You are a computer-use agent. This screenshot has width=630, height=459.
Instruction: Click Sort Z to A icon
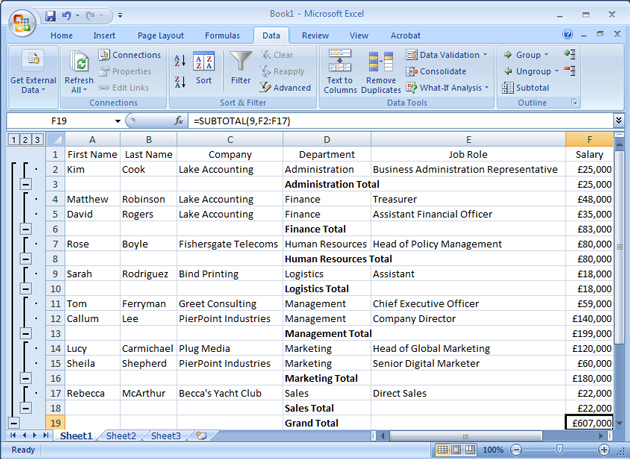point(180,83)
